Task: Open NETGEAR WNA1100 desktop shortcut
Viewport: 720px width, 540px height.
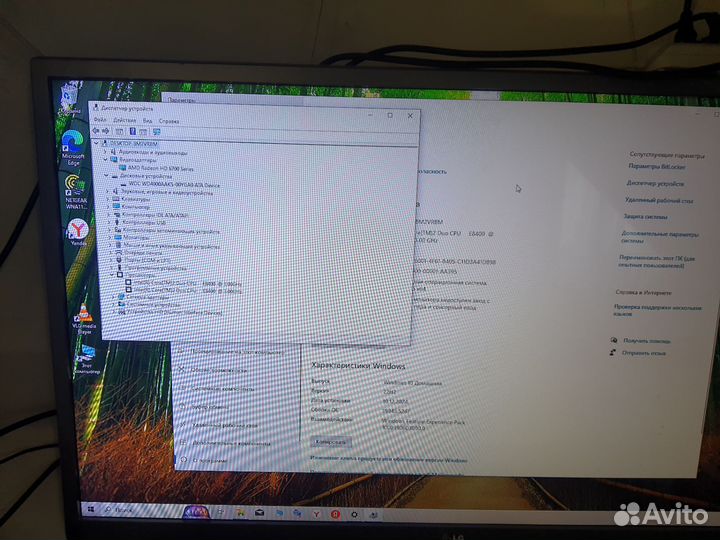Action: [74, 190]
